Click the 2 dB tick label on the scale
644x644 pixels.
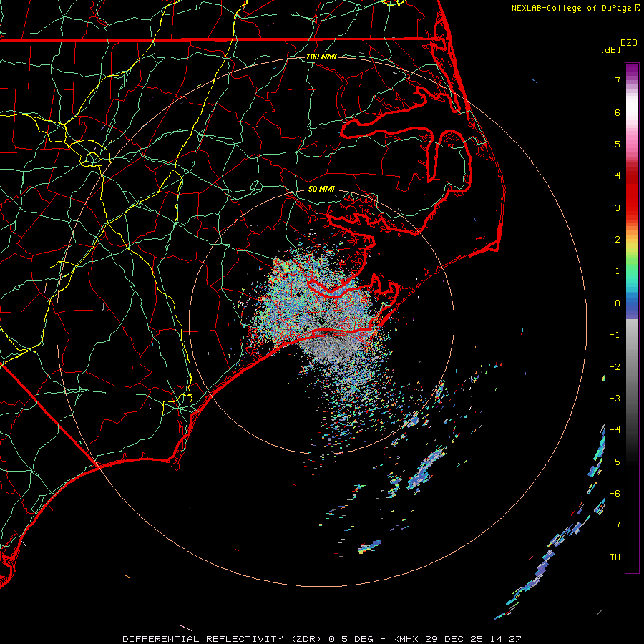[618, 240]
